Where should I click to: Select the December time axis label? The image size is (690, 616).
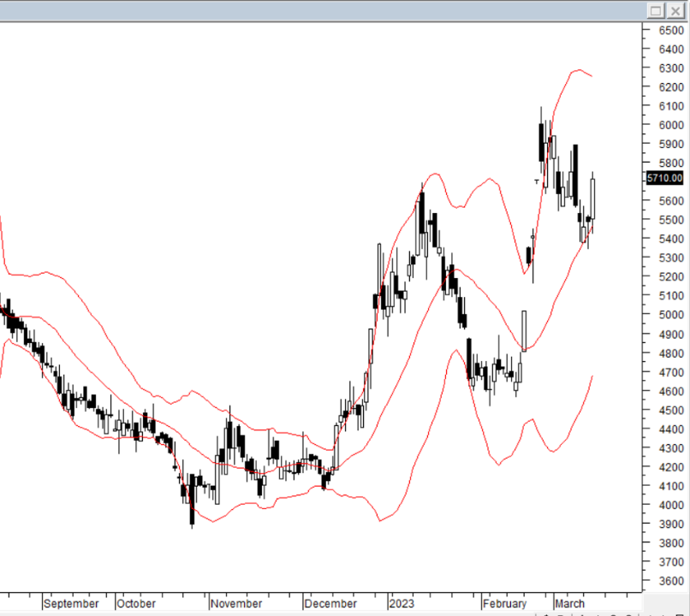pos(330,603)
